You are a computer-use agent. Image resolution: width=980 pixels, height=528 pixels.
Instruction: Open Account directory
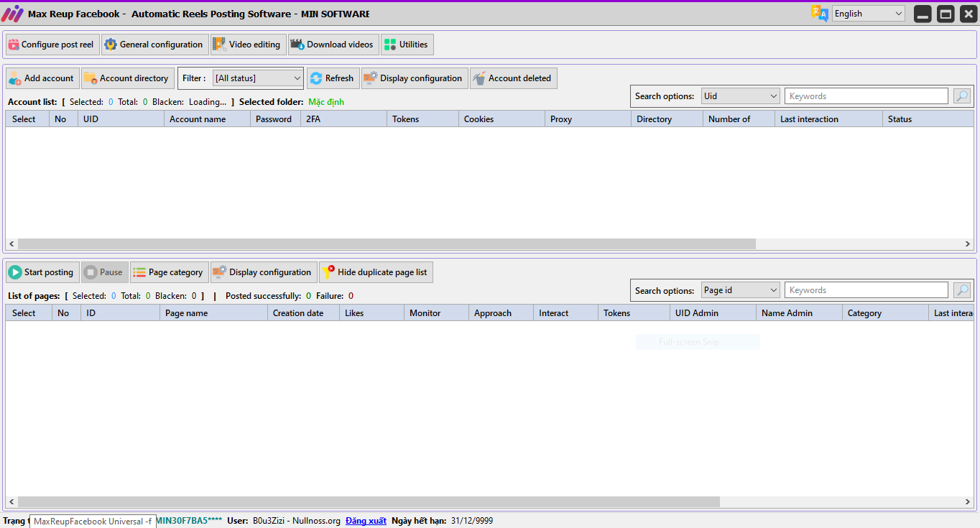pyautogui.click(x=128, y=78)
